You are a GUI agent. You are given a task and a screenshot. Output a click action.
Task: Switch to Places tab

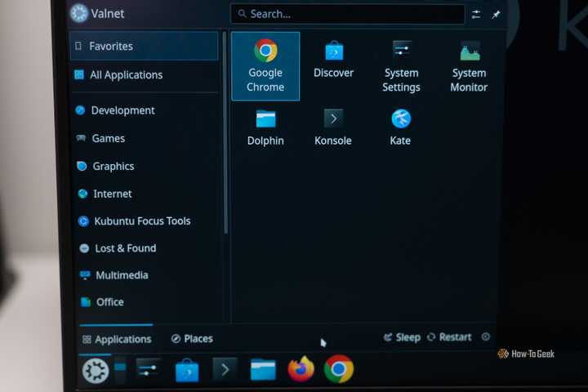coord(192,339)
